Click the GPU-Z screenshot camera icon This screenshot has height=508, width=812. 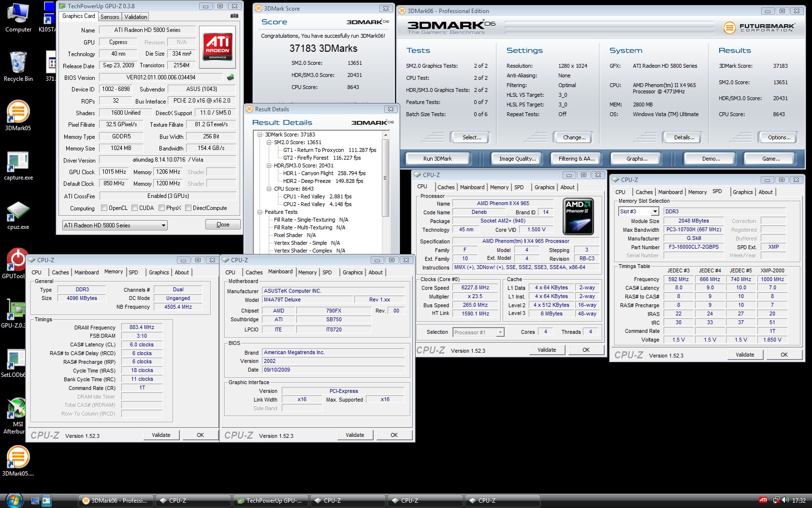point(234,16)
